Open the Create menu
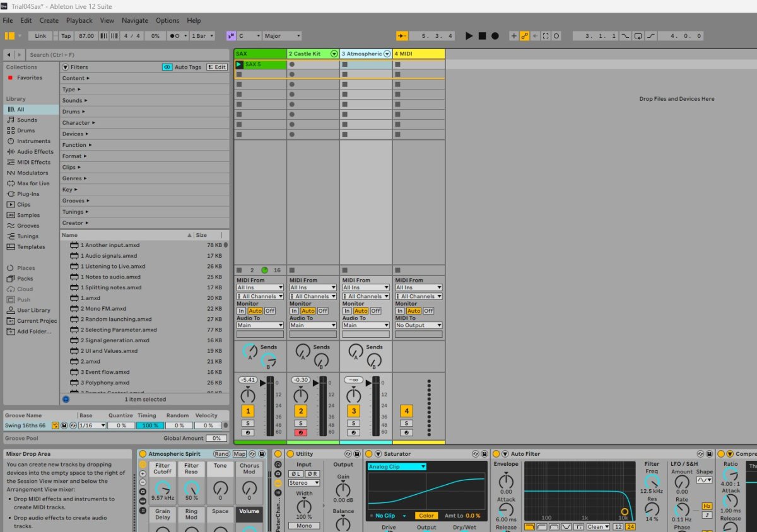The height and width of the screenshot is (532, 757). pos(49,21)
